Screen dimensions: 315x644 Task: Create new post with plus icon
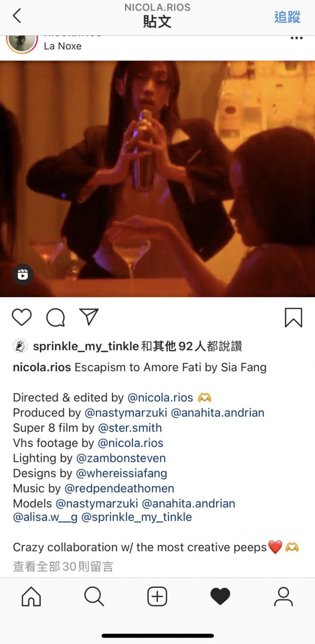point(157,596)
